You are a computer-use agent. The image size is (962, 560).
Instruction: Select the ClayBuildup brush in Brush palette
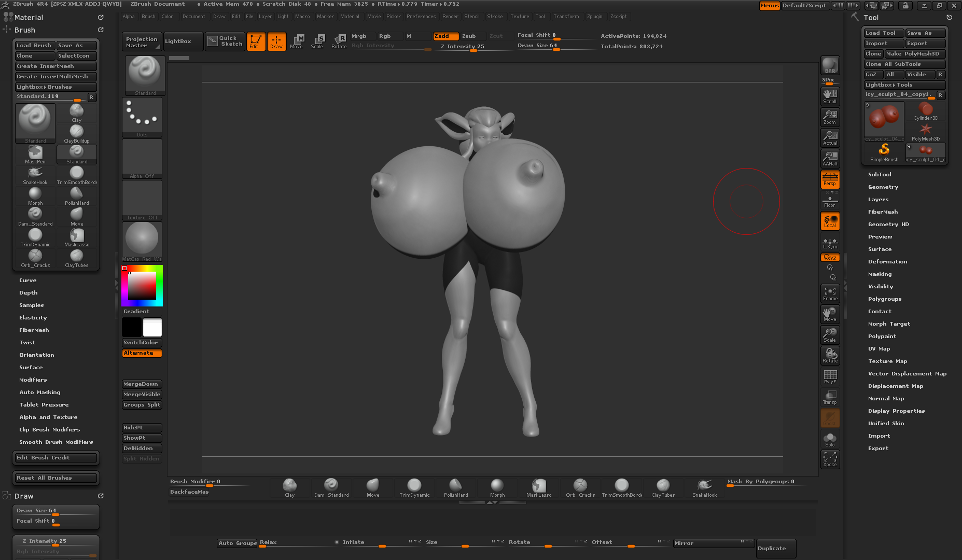tap(76, 133)
